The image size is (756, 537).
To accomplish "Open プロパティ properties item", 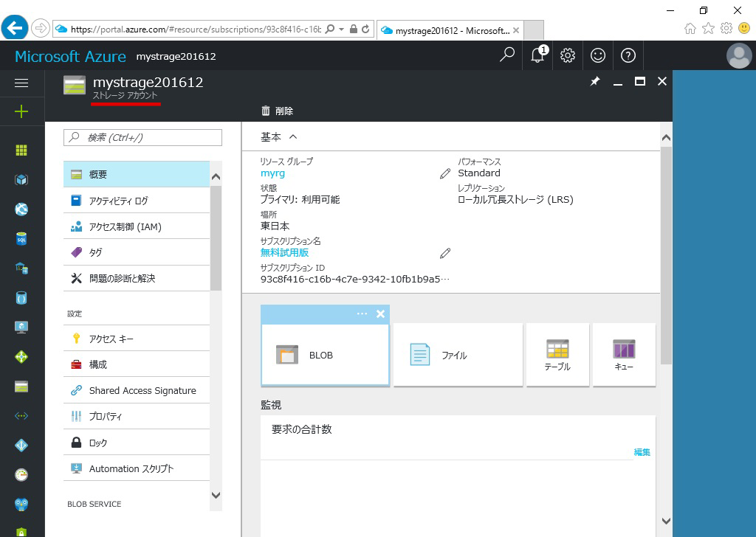I will tap(137, 417).
